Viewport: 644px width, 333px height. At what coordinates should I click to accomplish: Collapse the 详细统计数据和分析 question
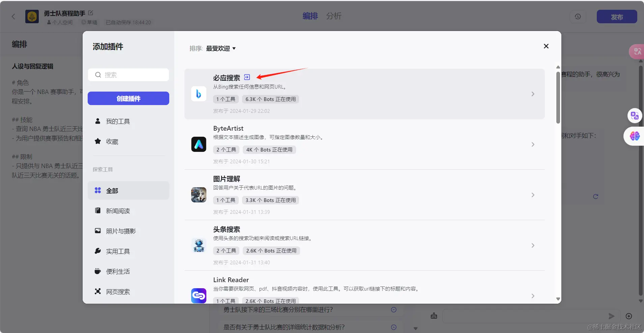point(393,327)
